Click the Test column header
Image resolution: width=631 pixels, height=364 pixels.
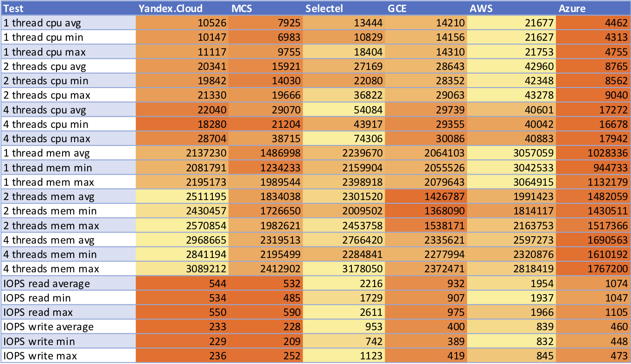pyautogui.click(x=68, y=8)
